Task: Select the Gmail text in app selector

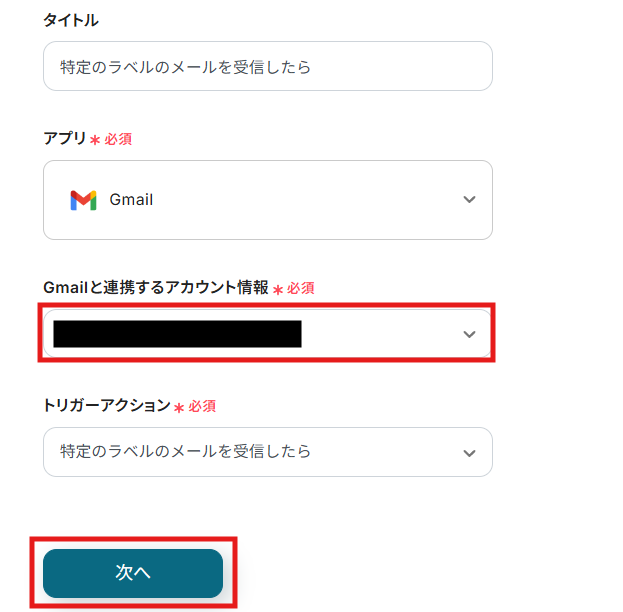Action: pyautogui.click(x=131, y=200)
